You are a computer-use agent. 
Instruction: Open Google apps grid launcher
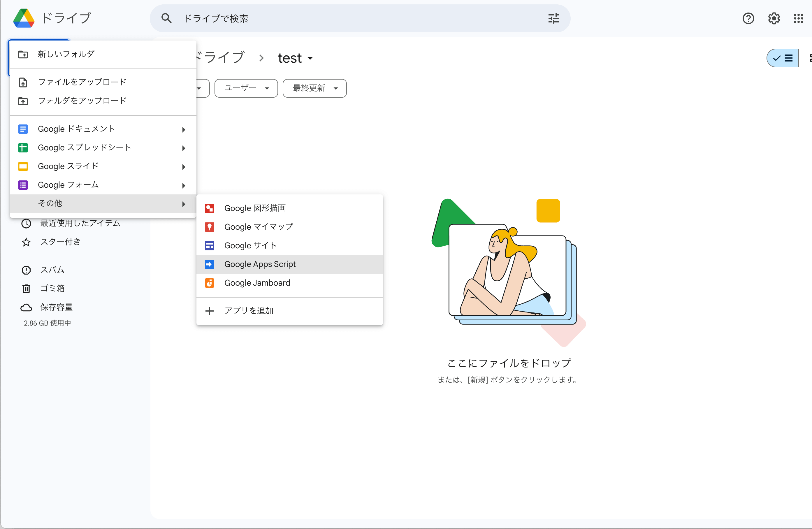click(798, 18)
